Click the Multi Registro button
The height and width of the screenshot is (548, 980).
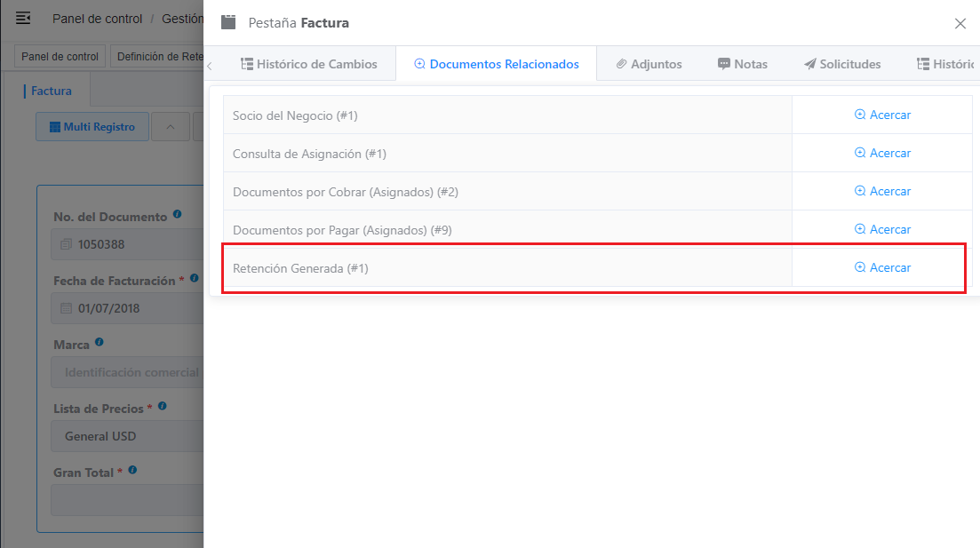(92, 127)
